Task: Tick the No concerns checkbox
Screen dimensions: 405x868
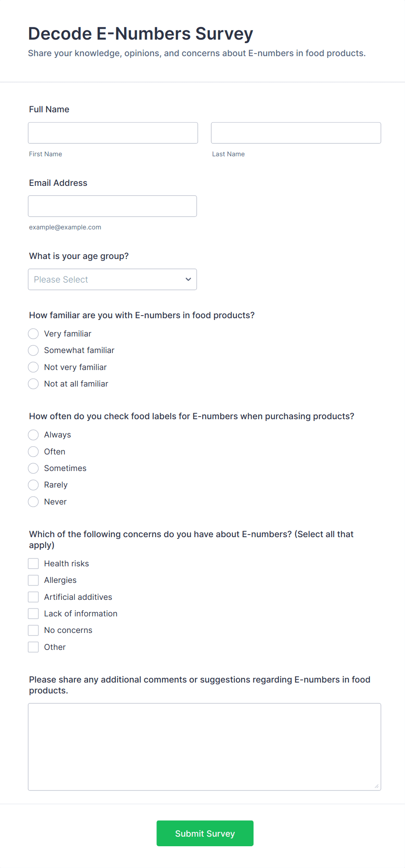Action: (34, 630)
